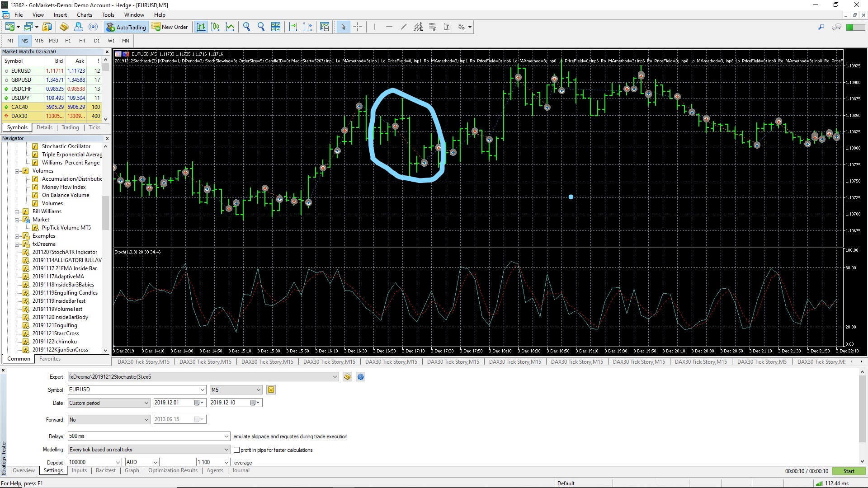The height and width of the screenshot is (488, 868).
Task: Open the Expert file dropdown
Action: [335, 377]
